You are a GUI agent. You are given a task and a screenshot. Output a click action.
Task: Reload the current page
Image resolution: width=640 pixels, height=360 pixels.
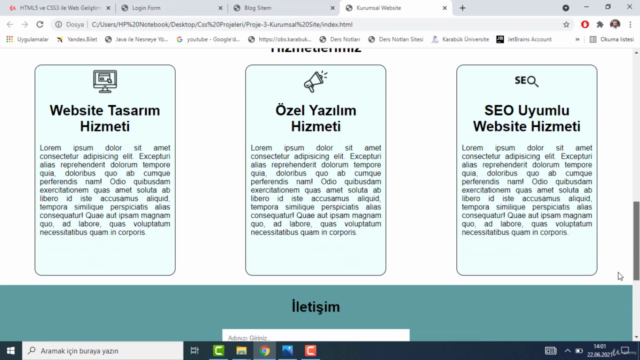tap(40, 24)
